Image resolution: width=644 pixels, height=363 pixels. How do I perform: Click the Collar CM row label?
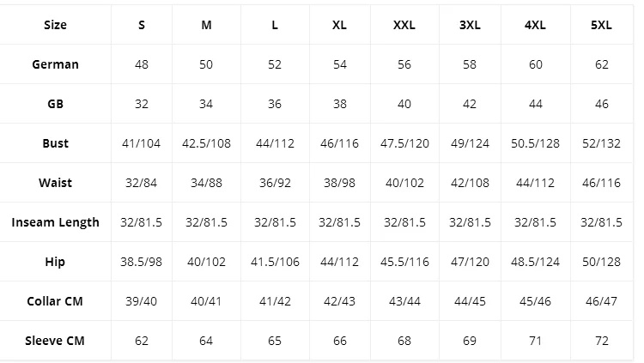(55, 301)
